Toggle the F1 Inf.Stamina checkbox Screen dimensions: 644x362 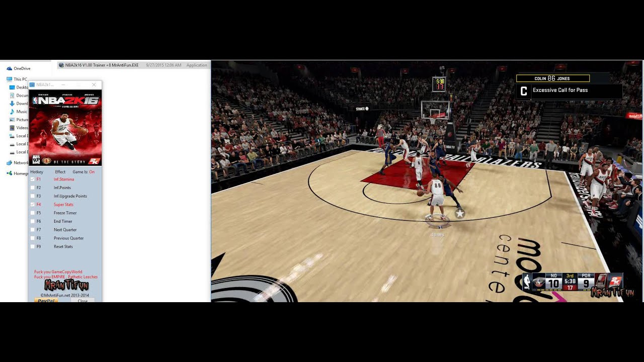[x=33, y=179]
